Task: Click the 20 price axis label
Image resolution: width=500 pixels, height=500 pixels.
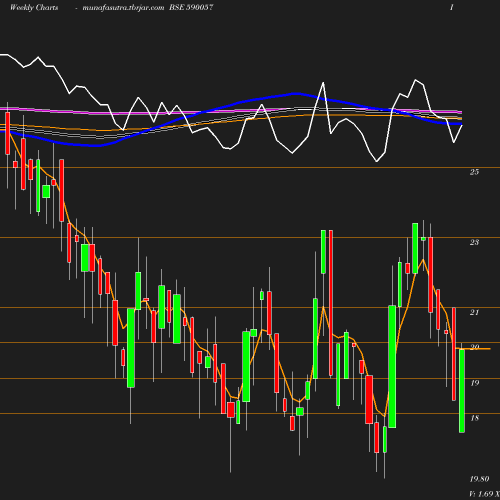Action: 474,347
